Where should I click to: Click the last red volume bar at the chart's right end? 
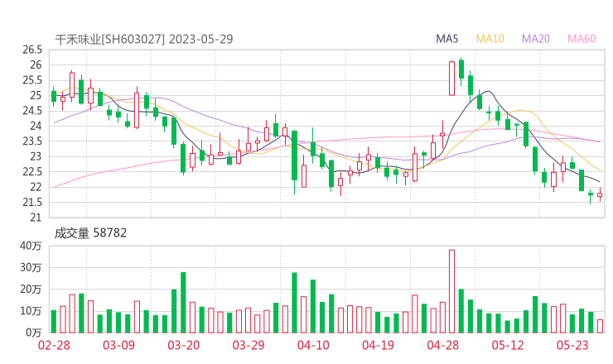tap(600, 326)
